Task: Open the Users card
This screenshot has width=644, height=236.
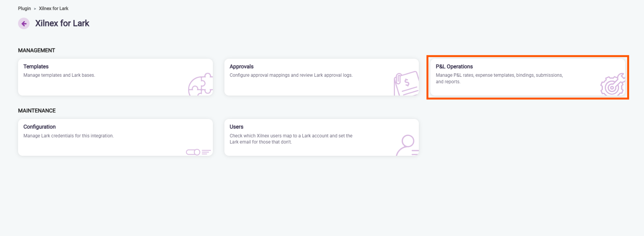Action: pos(322,137)
